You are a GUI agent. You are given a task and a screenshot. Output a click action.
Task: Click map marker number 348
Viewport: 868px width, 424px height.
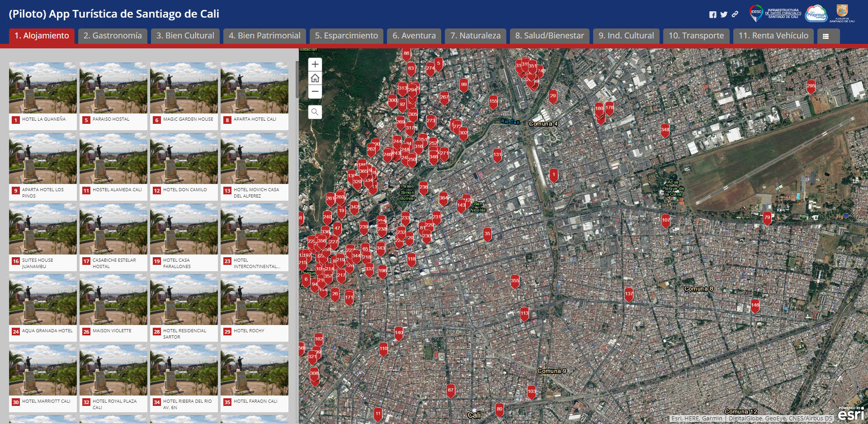coord(665,130)
